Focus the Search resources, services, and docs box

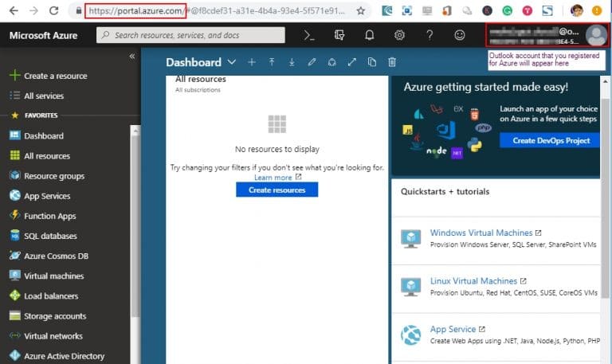190,35
